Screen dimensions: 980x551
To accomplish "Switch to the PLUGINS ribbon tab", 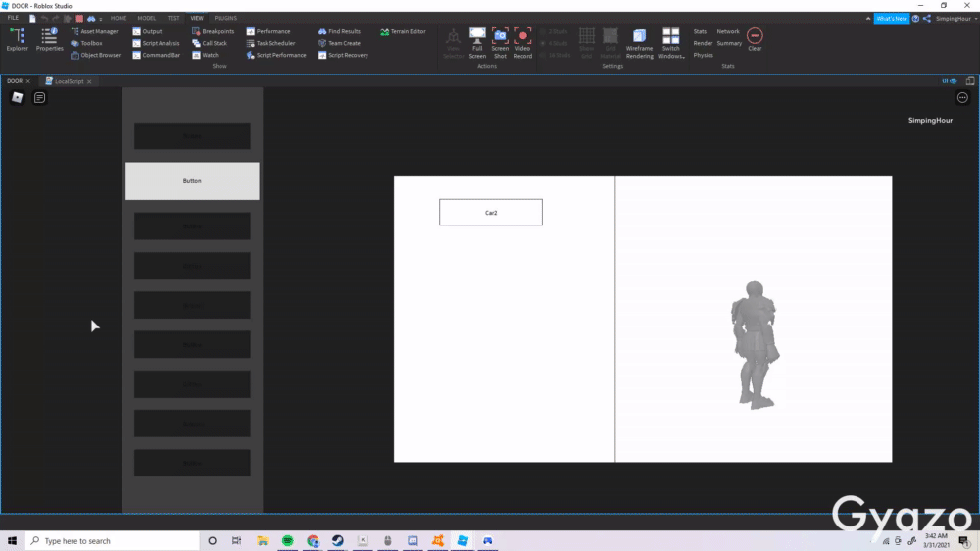I will [x=225, y=18].
